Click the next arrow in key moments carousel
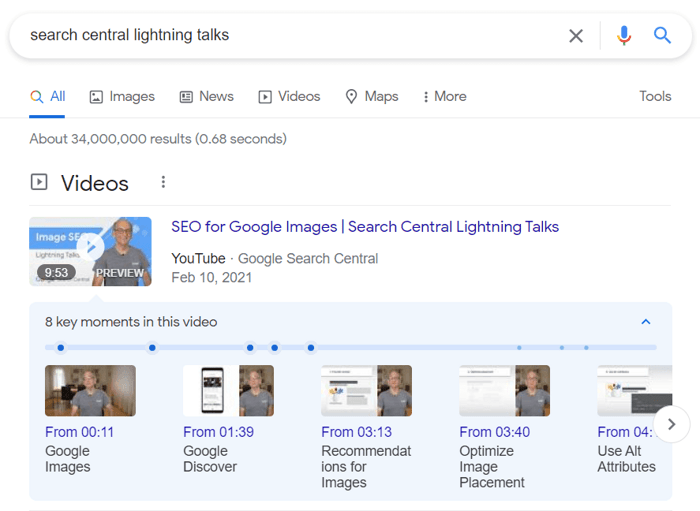This screenshot has height=511, width=700. [671, 424]
